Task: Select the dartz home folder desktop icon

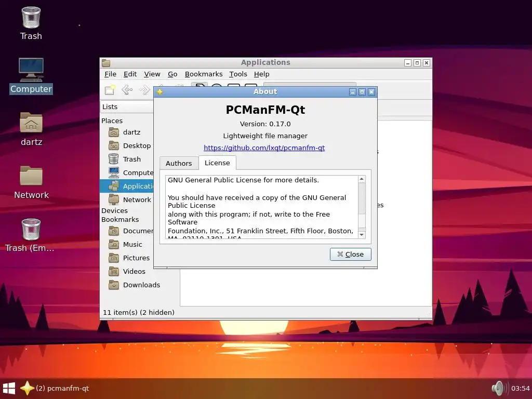Action: coord(31,129)
